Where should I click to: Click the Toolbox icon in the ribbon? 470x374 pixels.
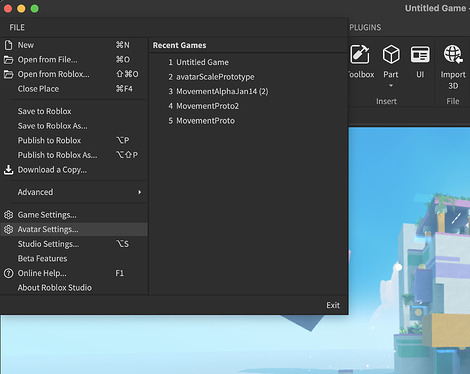tap(360, 54)
